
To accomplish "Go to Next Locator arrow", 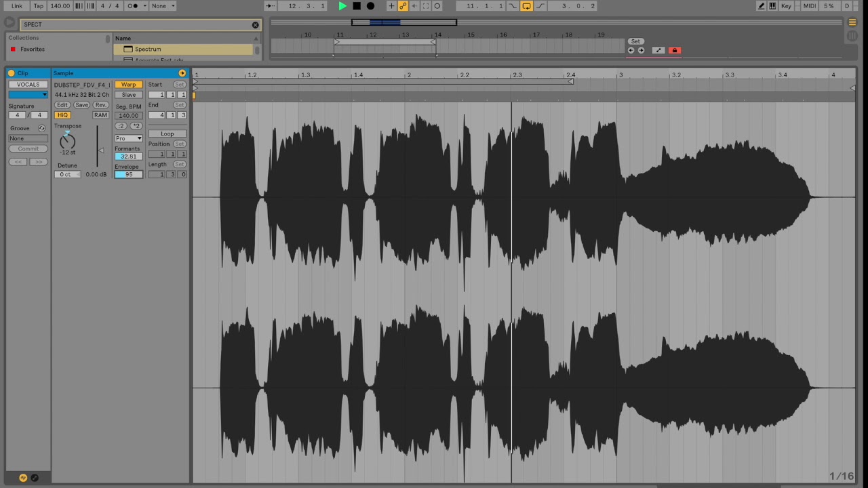I will point(641,50).
